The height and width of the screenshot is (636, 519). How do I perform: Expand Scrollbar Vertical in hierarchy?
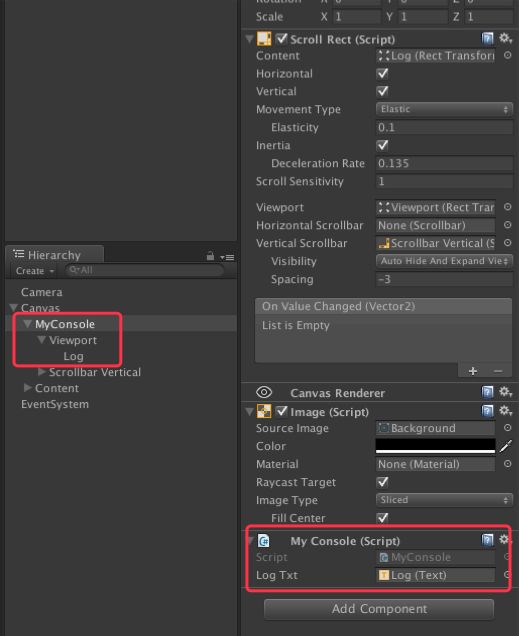click(41, 372)
